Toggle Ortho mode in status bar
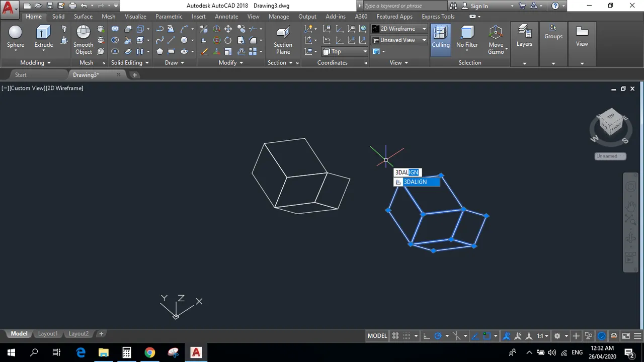644x362 pixels. [427, 336]
